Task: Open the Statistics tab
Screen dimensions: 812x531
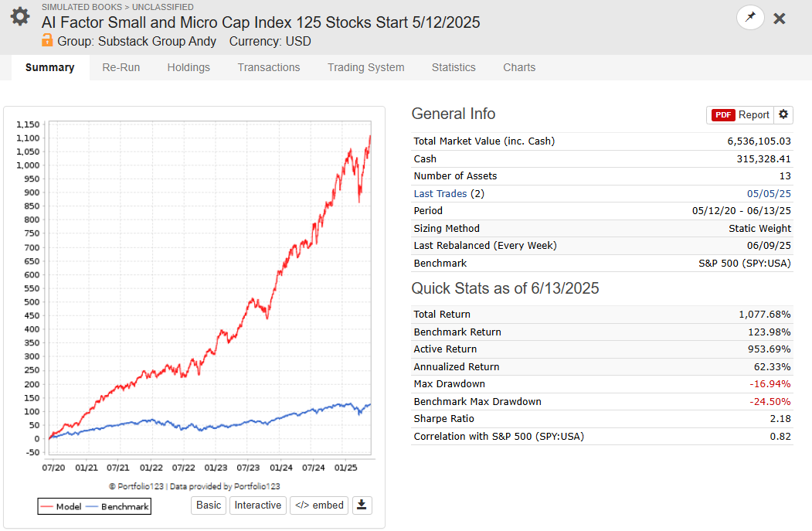Action: coord(454,67)
